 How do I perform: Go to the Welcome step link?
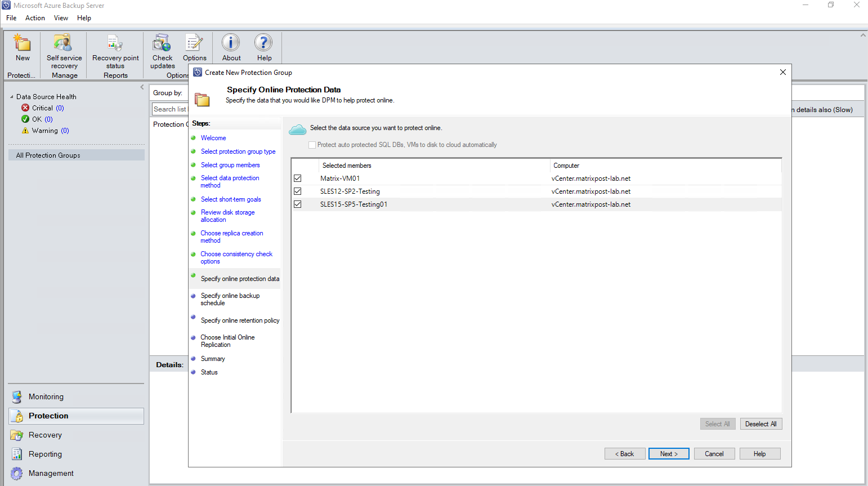point(213,138)
